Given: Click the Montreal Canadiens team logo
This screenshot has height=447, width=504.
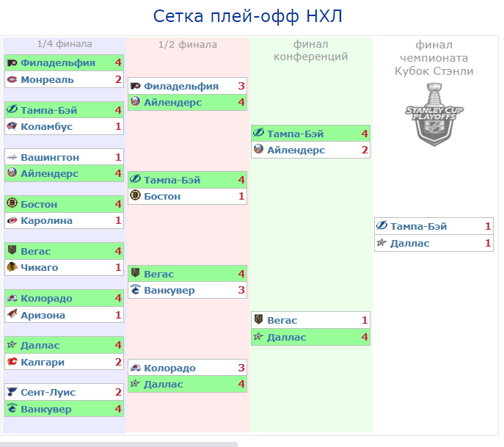Looking at the screenshot, I should click(12, 79).
